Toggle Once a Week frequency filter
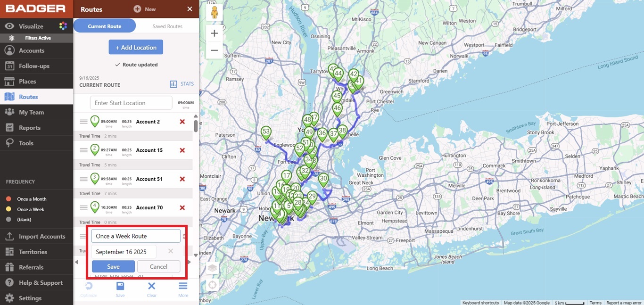644x305 pixels. (x=30, y=209)
